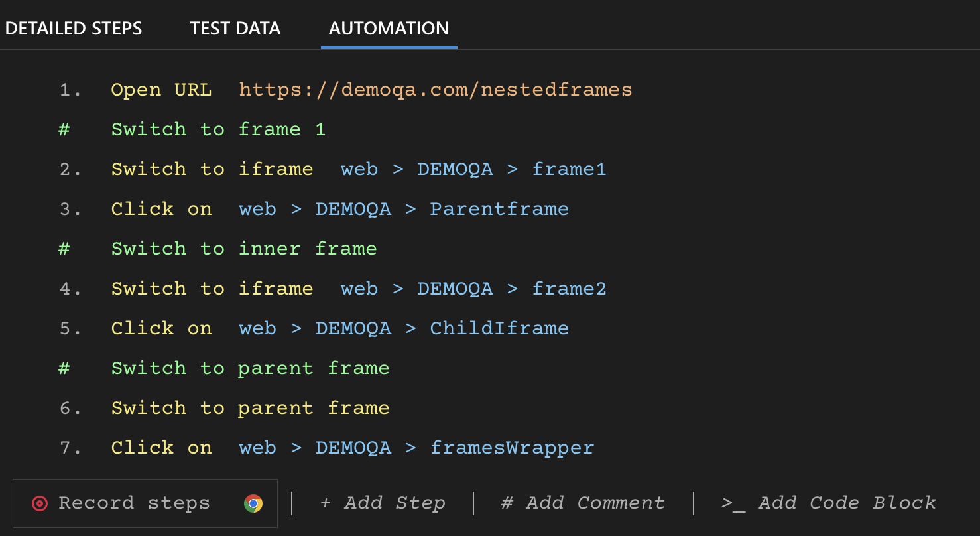
Task: Select the AUTOMATION tab
Action: click(389, 28)
